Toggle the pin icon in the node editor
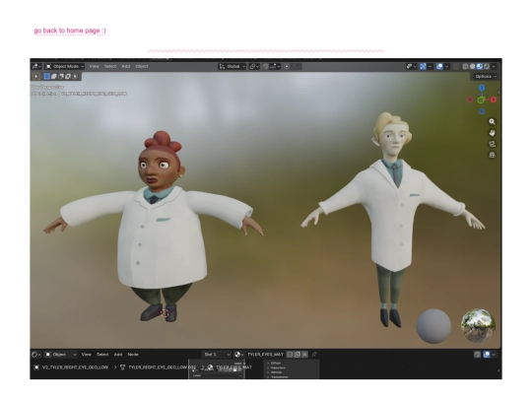Image resolution: width=532 pixels, height=399 pixels. 314,355
